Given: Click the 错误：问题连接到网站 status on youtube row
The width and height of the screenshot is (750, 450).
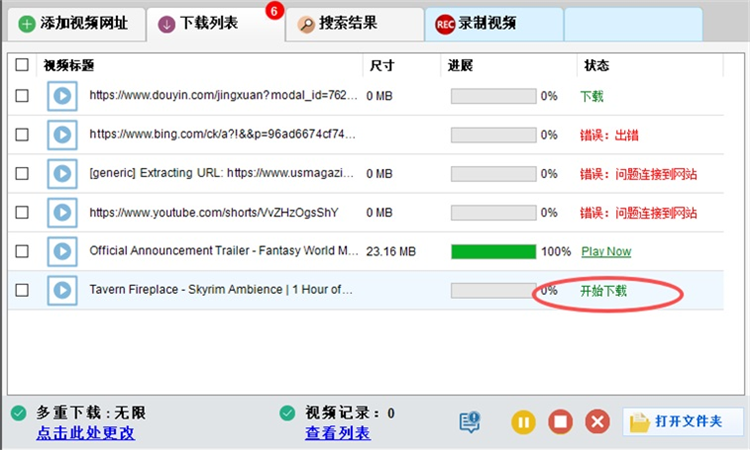Looking at the screenshot, I should click(x=639, y=213).
